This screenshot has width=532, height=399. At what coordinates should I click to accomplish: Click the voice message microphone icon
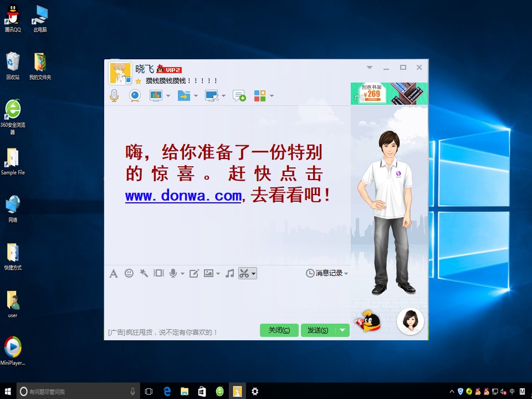click(x=173, y=273)
